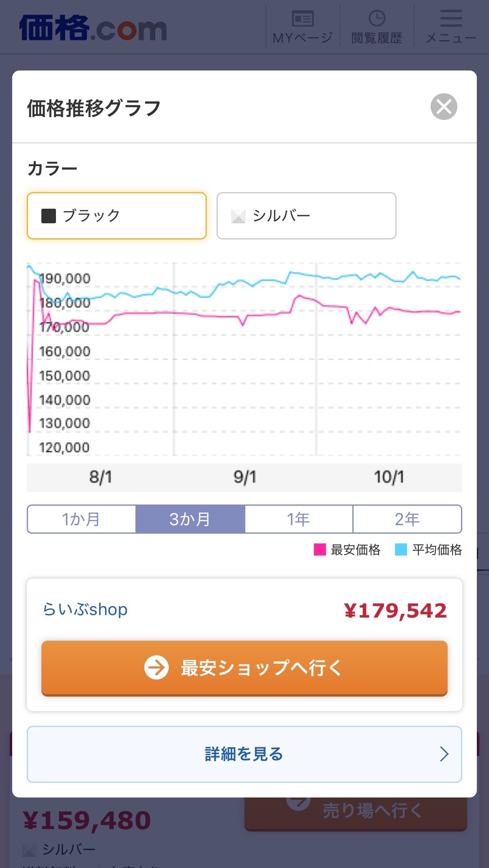Screen dimensions: 489x868
Task: Click the arrow icon on 最安ショップへ行く
Action: coord(157,667)
